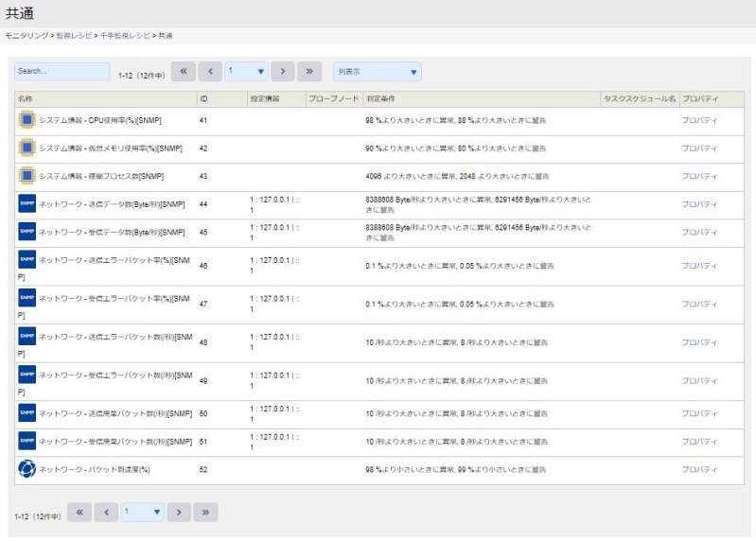Open プロパティ link for ID 43

click(x=699, y=176)
